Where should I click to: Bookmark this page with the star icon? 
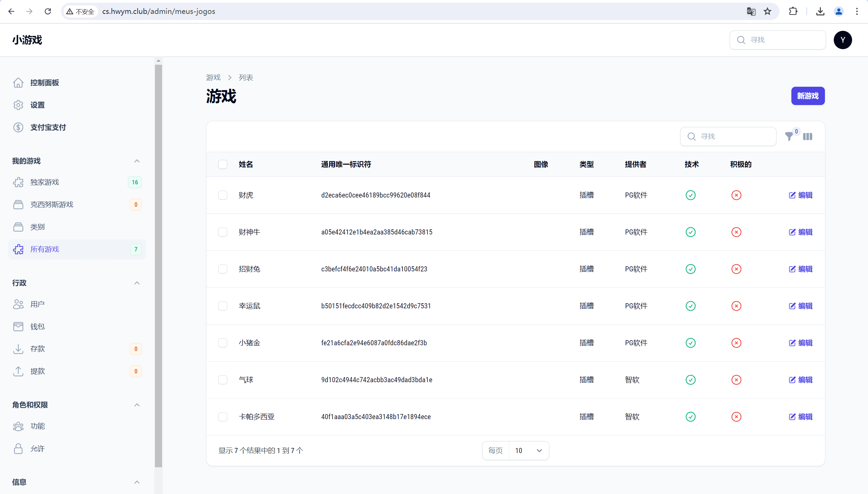pos(768,12)
